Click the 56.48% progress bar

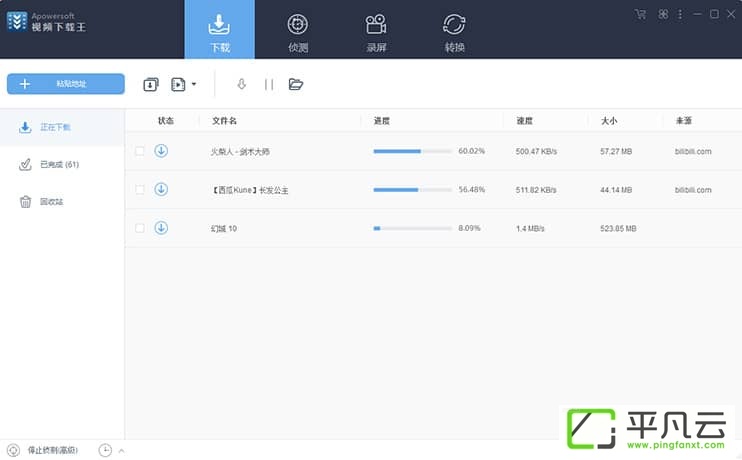point(413,189)
